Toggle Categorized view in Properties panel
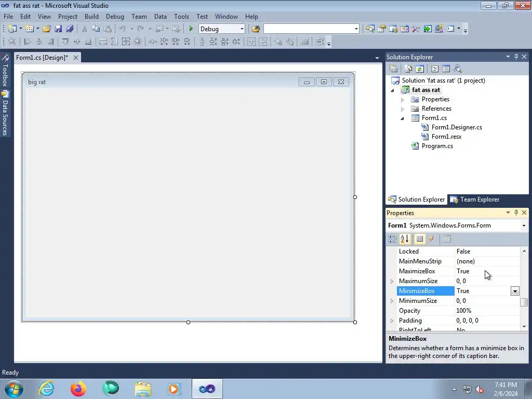532x399 pixels. click(393, 239)
